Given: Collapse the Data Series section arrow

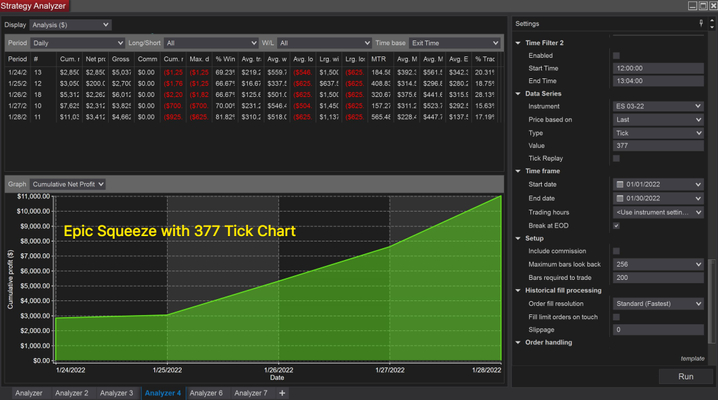Looking at the screenshot, I should (518, 92).
